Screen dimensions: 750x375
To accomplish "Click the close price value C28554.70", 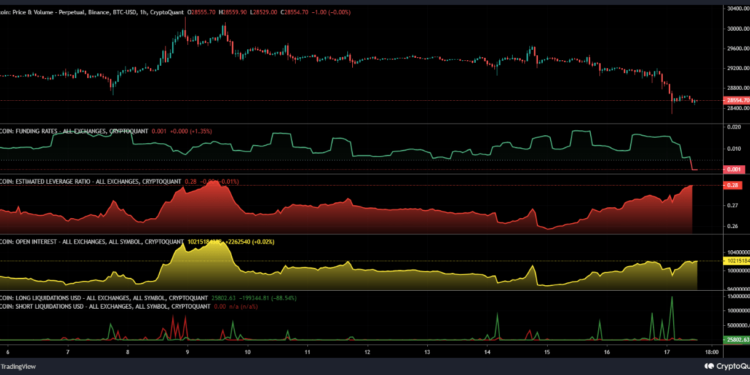I will tap(295, 12).
